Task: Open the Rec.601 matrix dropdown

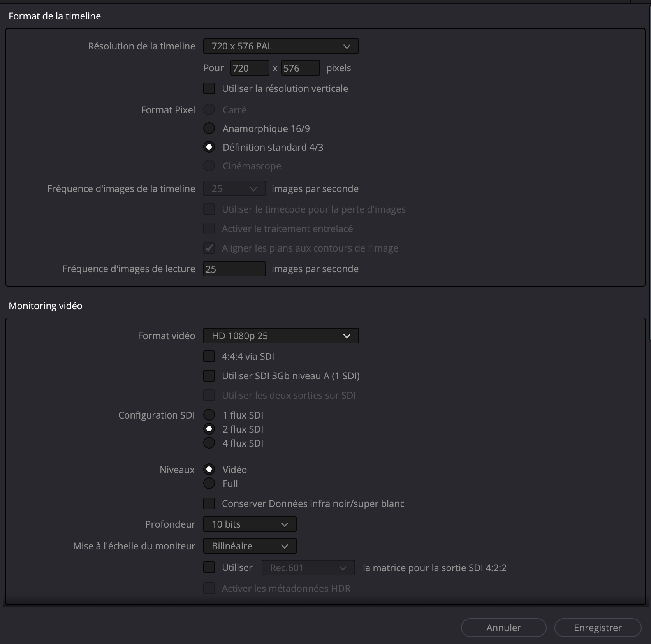Action: 308,568
